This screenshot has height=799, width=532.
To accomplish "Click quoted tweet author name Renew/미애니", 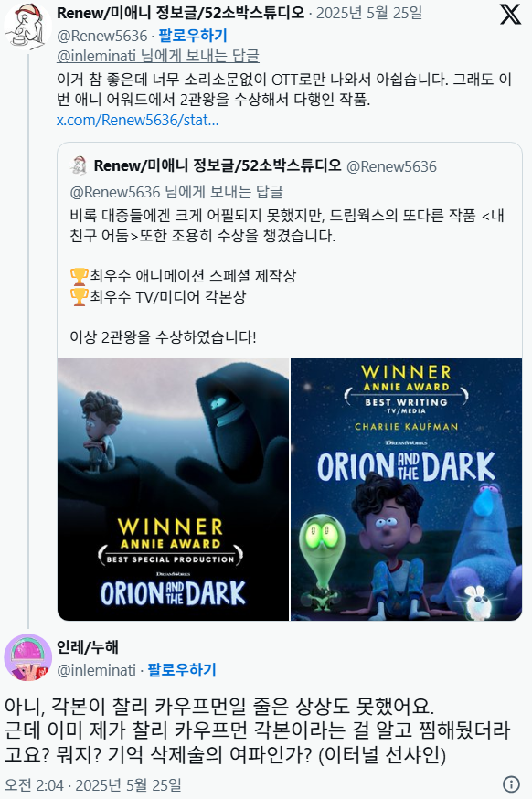I will [x=218, y=165].
